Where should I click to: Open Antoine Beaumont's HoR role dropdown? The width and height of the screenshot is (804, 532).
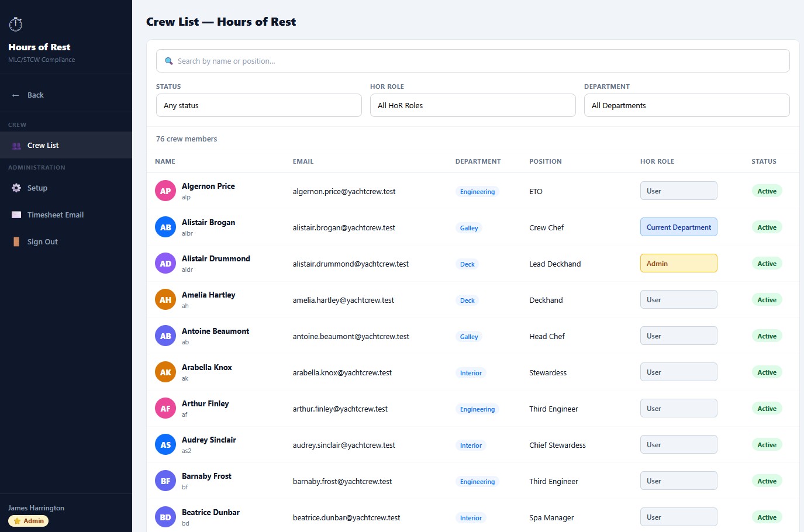pyautogui.click(x=679, y=336)
